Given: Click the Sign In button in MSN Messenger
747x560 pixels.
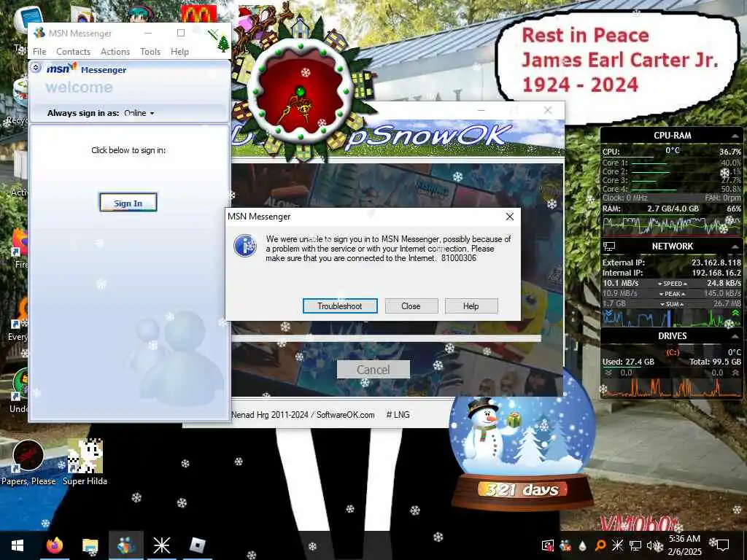Looking at the screenshot, I should [128, 203].
